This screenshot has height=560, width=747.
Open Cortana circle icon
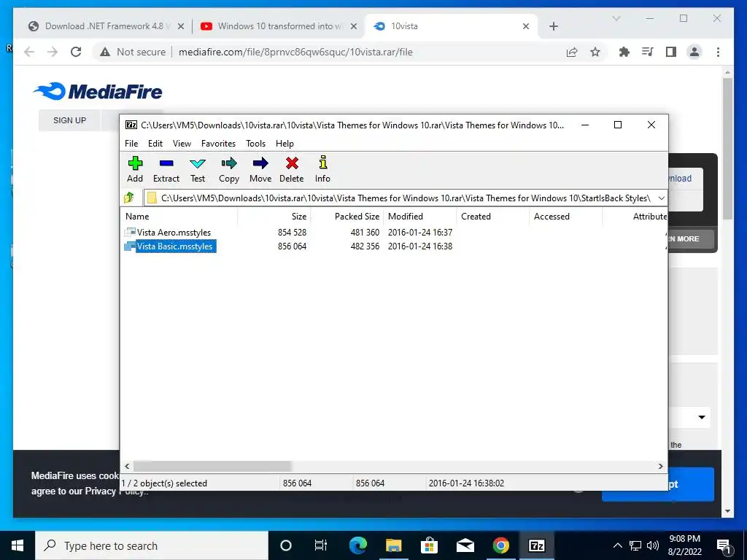pyautogui.click(x=285, y=545)
